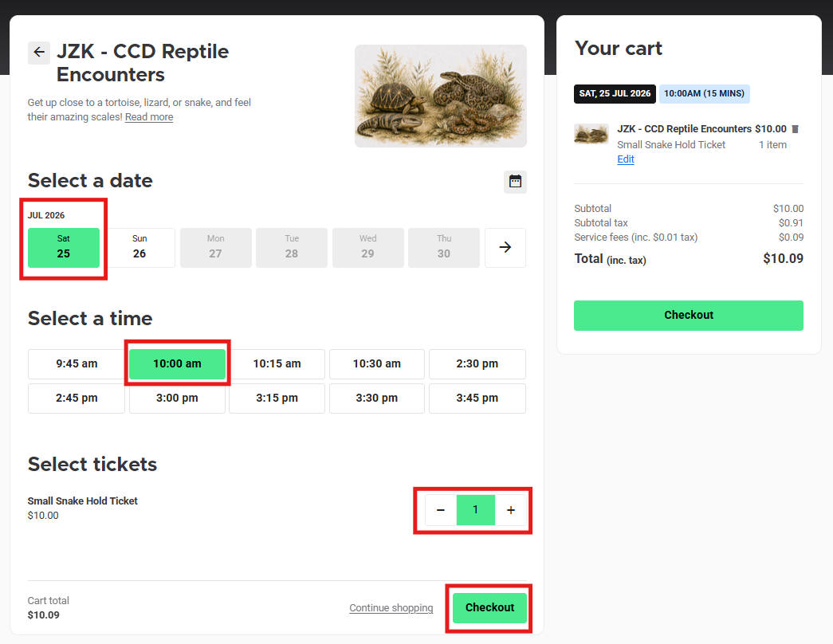This screenshot has width=833, height=644.
Task: Delete cart item with trash icon
Action: [x=796, y=129]
